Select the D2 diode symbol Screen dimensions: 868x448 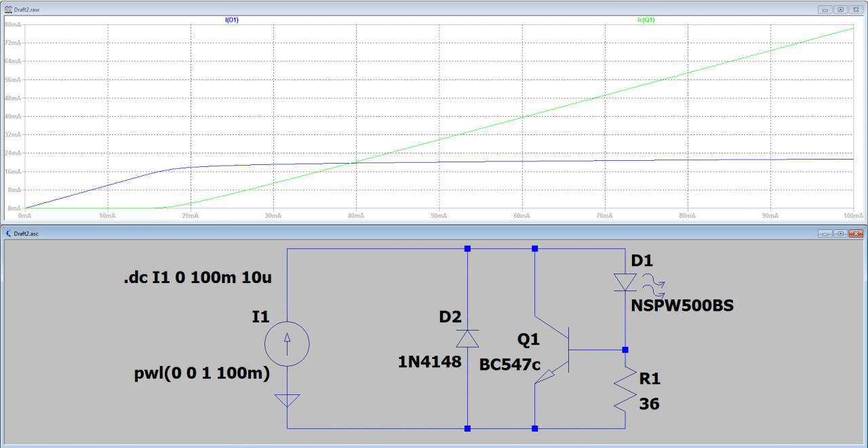coord(467,338)
